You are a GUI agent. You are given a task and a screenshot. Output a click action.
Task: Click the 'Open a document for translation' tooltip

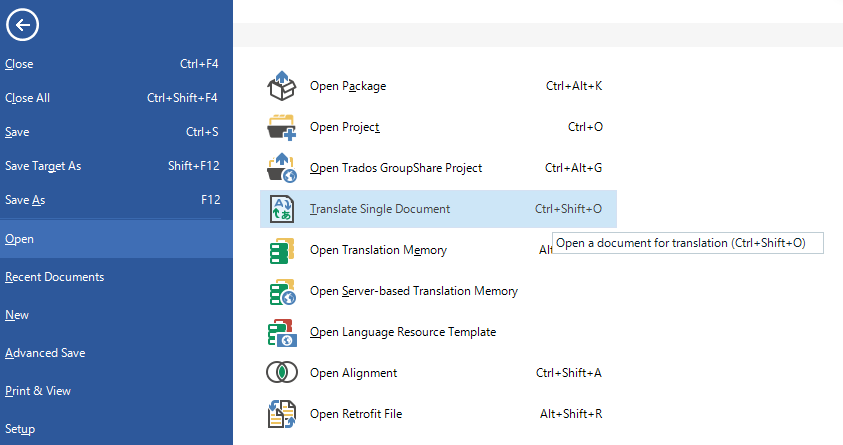(x=688, y=243)
